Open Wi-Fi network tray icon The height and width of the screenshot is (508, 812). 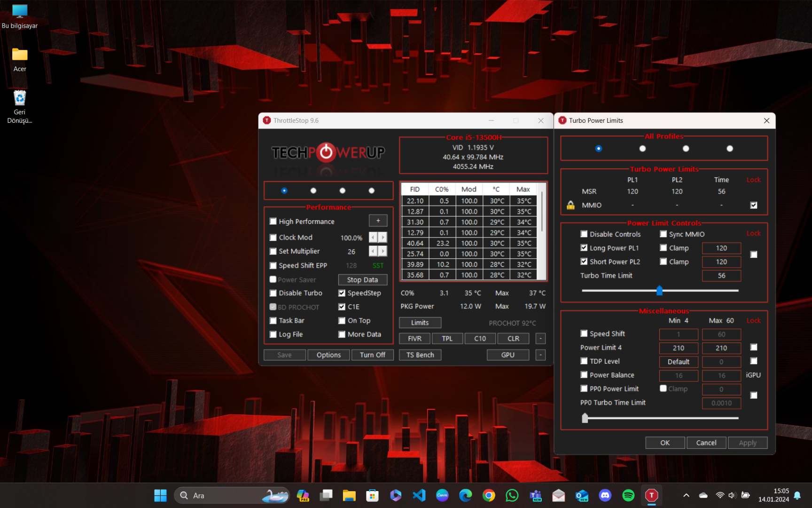click(x=720, y=495)
